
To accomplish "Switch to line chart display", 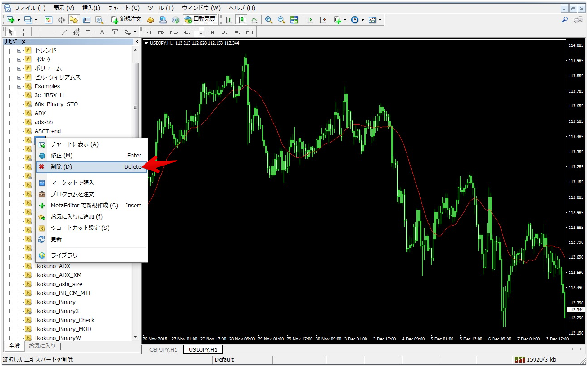I will click(x=254, y=20).
